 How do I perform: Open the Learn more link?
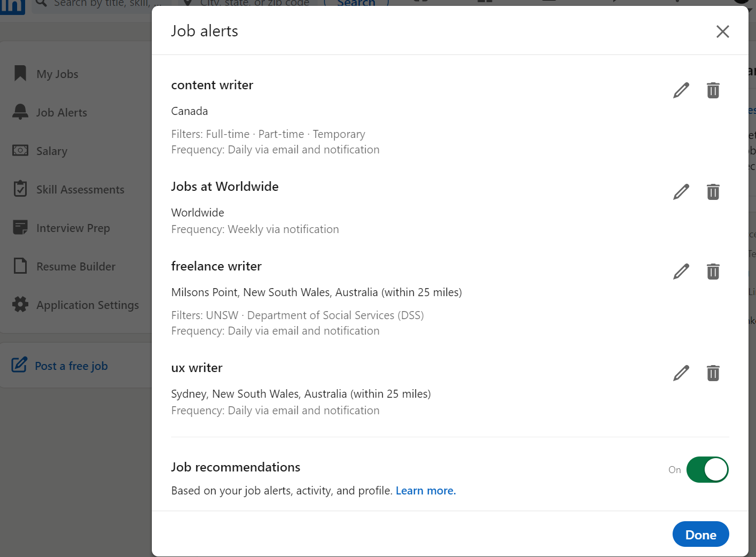(426, 491)
